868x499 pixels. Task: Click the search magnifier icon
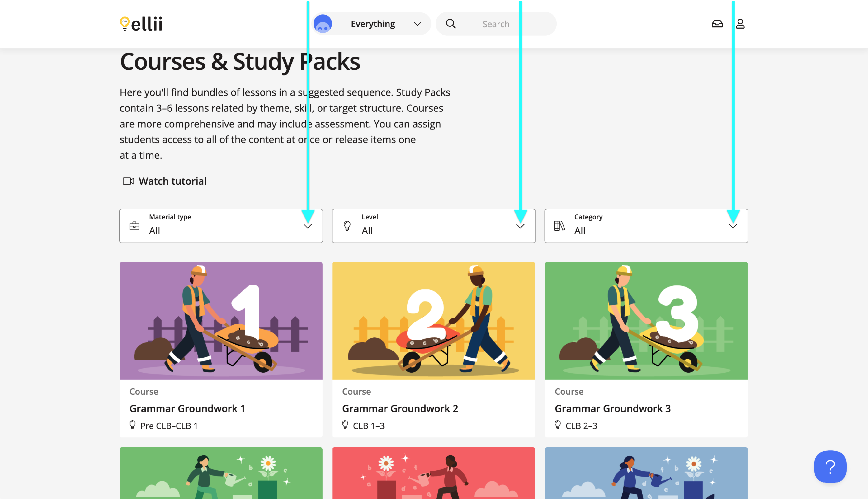coord(450,24)
